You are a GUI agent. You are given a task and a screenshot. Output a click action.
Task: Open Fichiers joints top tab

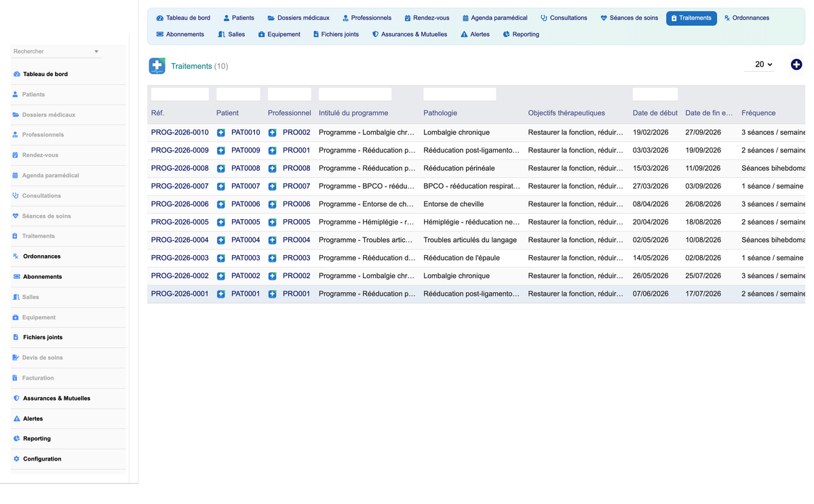pyautogui.click(x=336, y=34)
